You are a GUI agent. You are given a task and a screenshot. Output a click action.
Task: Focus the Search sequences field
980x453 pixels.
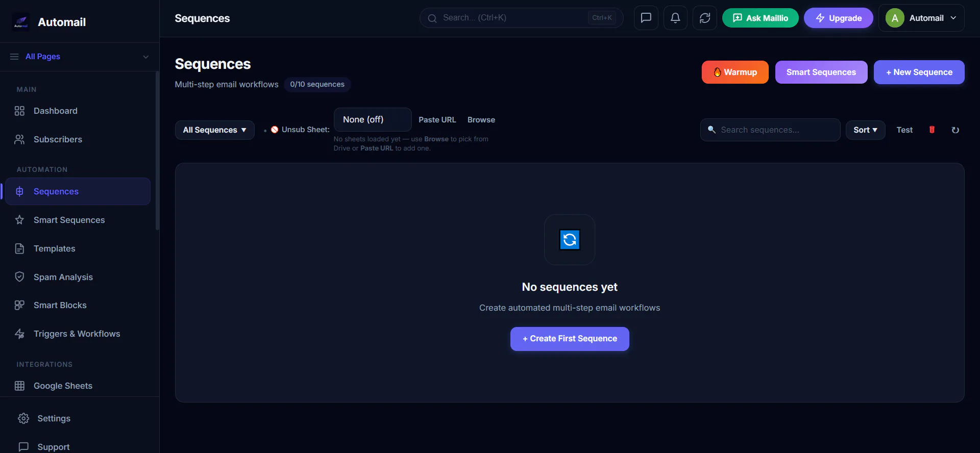tap(770, 130)
